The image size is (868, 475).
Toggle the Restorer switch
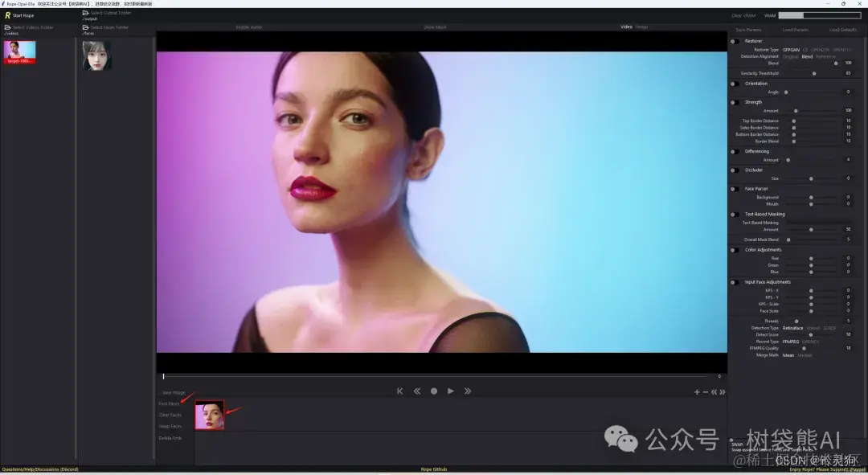point(734,42)
